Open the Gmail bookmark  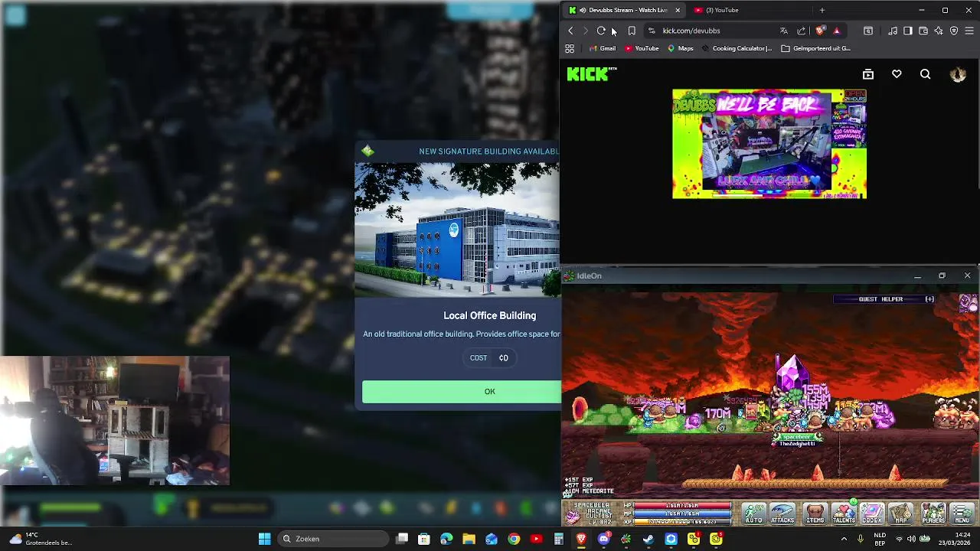pos(603,48)
